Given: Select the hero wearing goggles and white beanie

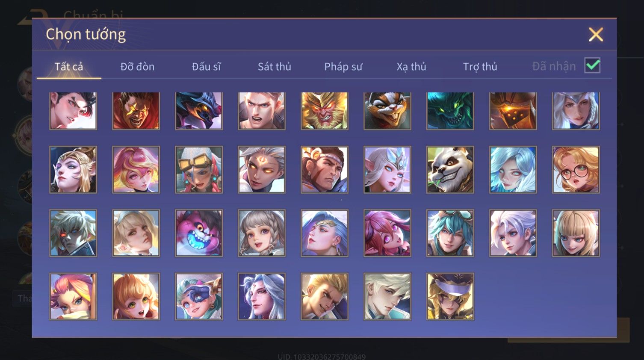Looking at the screenshot, I should click(198, 170).
